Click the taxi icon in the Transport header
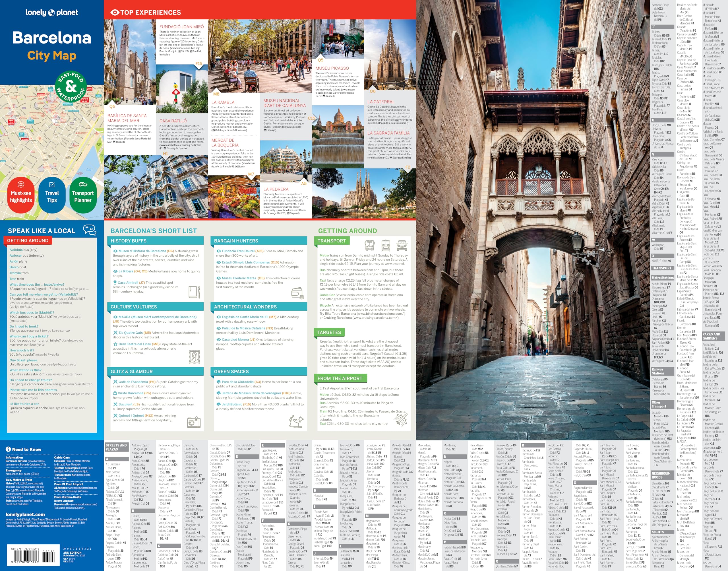Image resolution: width=728 pixels, height=571 pixels. (x=402, y=246)
